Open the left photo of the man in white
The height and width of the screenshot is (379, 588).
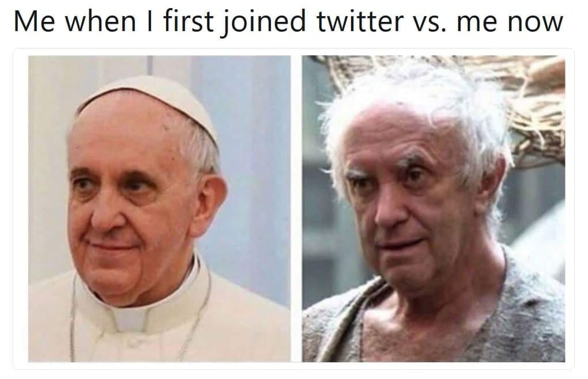(159, 209)
